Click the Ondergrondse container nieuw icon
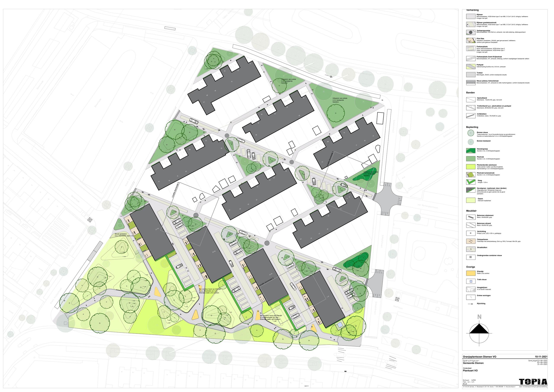The width and height of the screenshot is (554, 392). pos(470,257)
